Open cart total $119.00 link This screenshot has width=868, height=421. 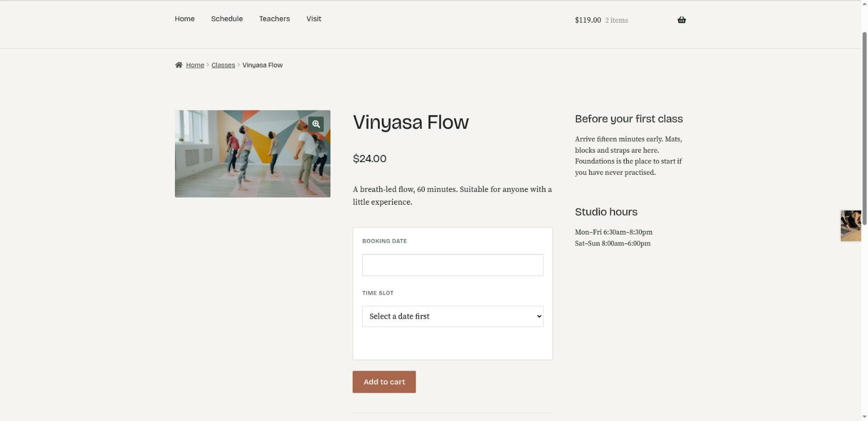pos(588,20)
